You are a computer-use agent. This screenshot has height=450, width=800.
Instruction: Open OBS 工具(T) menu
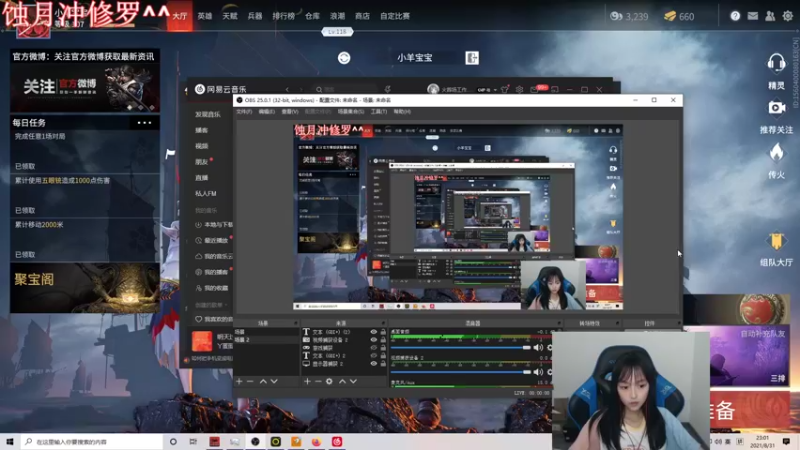click(379, 112)
